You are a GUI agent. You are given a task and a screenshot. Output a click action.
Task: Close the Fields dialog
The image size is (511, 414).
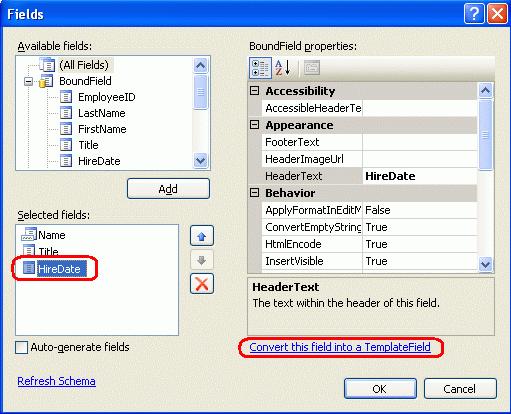[497, 14]
